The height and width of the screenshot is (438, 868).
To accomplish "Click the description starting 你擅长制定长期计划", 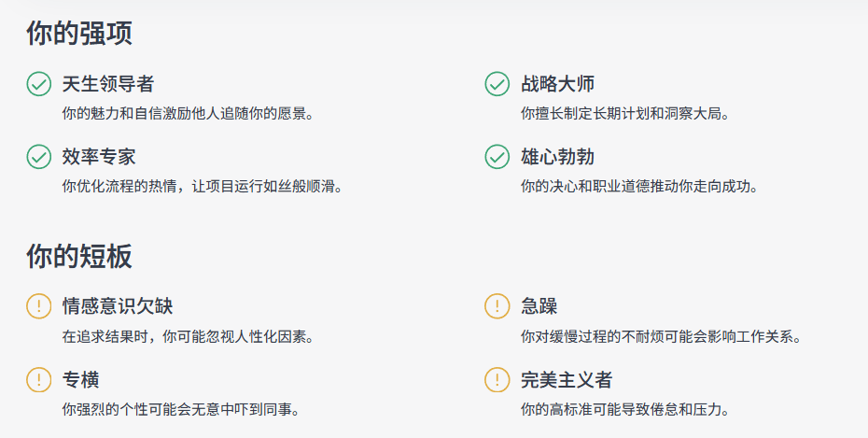I will [623, 114].
